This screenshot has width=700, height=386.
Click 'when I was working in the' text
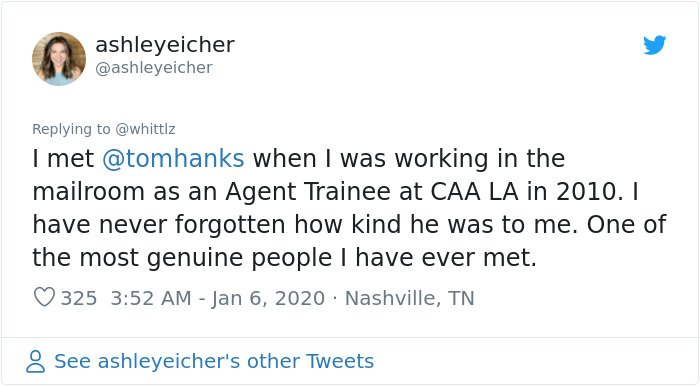(409, 159)
